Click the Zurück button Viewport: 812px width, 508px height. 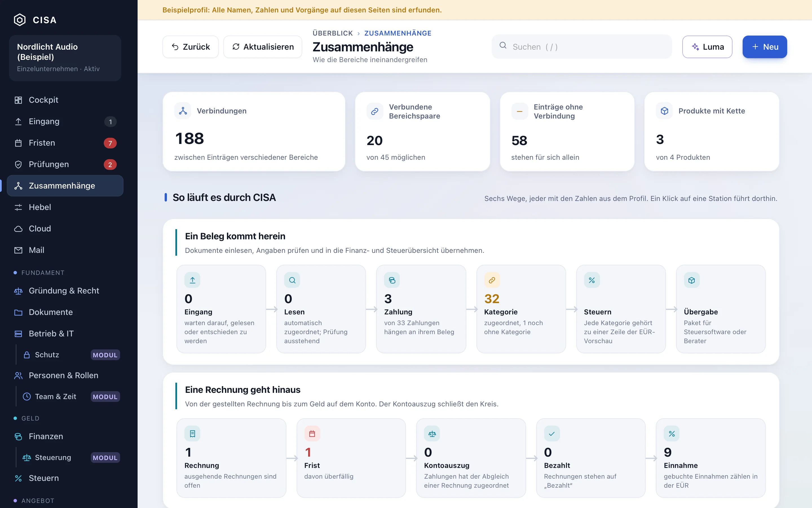pos(191,47)
